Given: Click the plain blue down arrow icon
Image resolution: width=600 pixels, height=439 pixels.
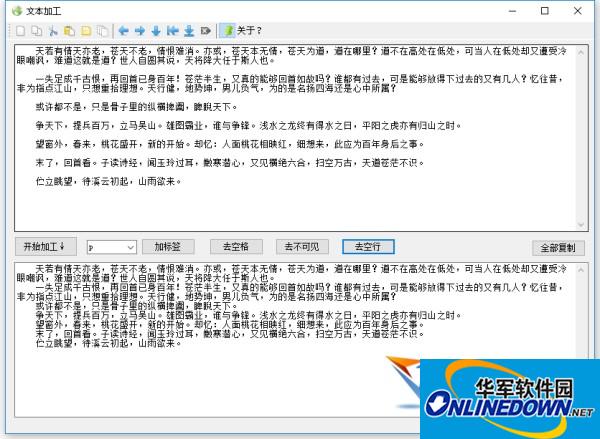Looking at the screenshot, I should 156,31.
